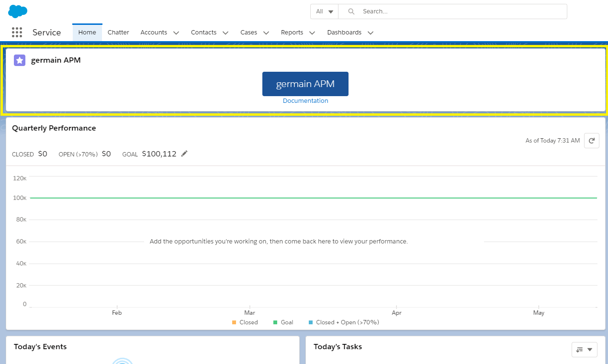The width and height of the screenshot is (608, 364).
Task: Click the Salesforce cloud logo
Action: pos(17,11)
